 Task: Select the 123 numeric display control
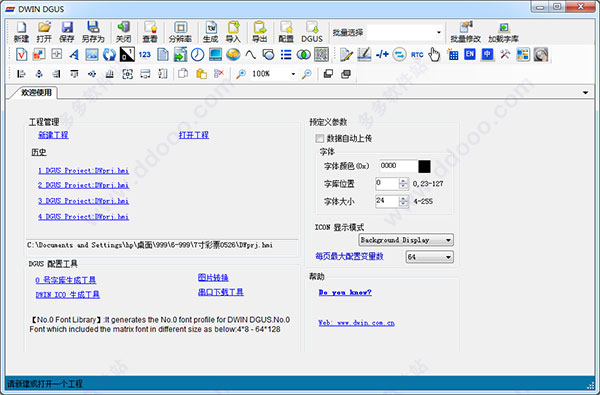click(x=145, y=54)
